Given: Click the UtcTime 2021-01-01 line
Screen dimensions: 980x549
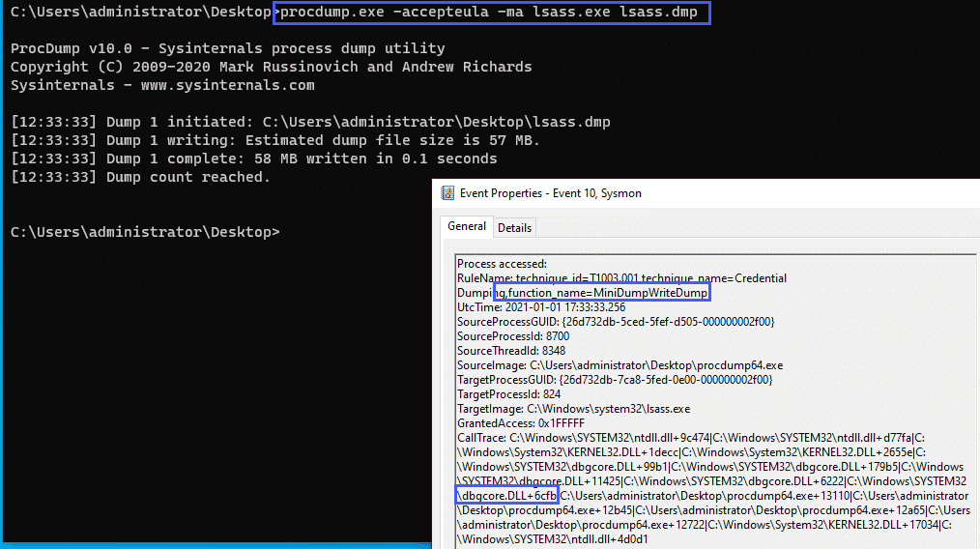Looking at the screenshot, I should [x=541, y=307].
